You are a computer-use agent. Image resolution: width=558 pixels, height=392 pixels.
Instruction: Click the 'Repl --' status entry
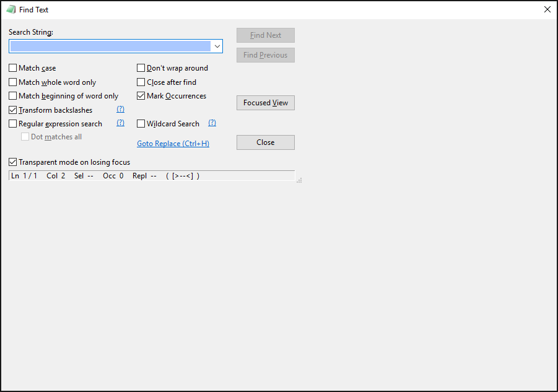(x=144, y=176)
